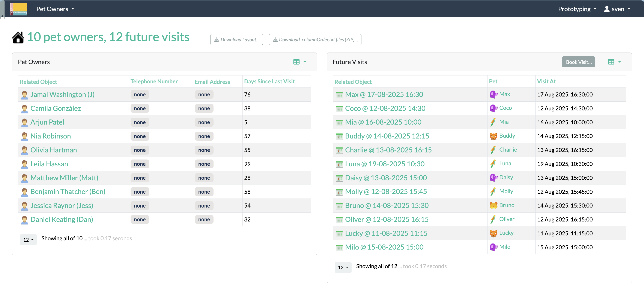Click the tiger icon next to Buddy

pos(493,136)
